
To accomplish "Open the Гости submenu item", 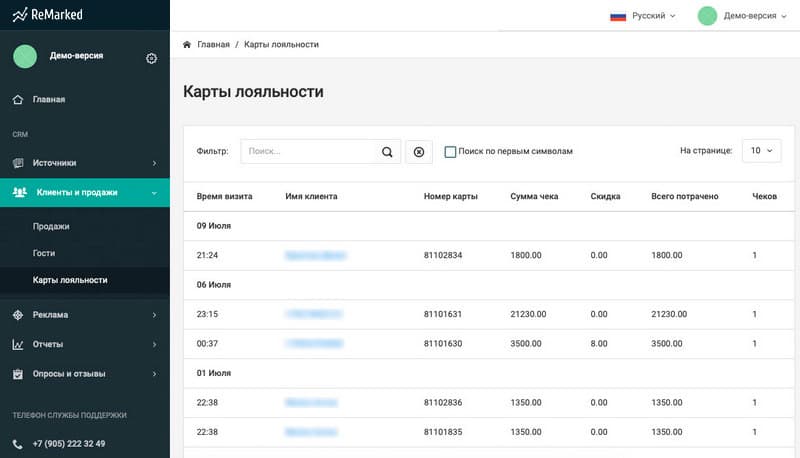I will (x=44, y=253).
